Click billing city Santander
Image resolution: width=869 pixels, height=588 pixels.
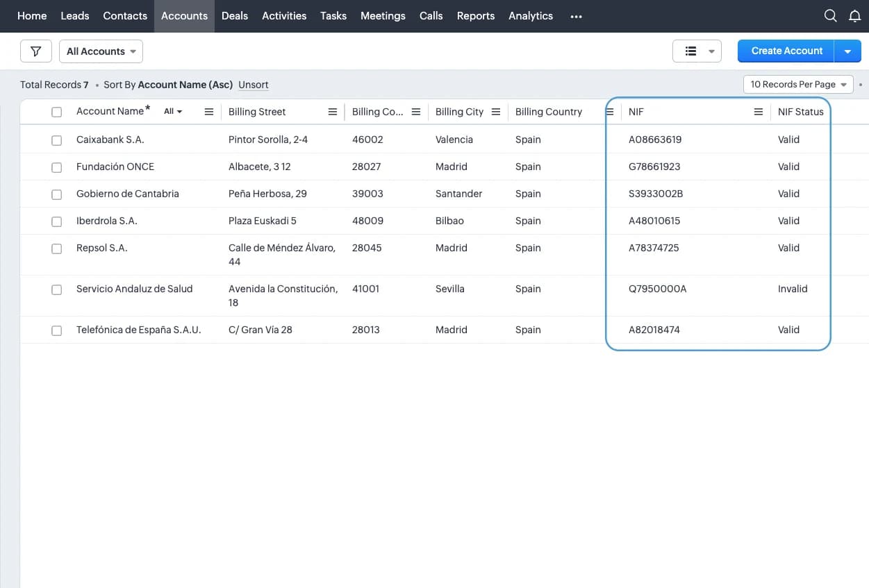tap(458, 194)
